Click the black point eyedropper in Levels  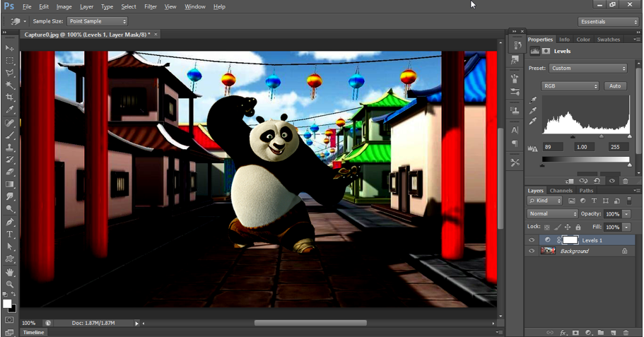pyautogui.click(x=533, y=100)
